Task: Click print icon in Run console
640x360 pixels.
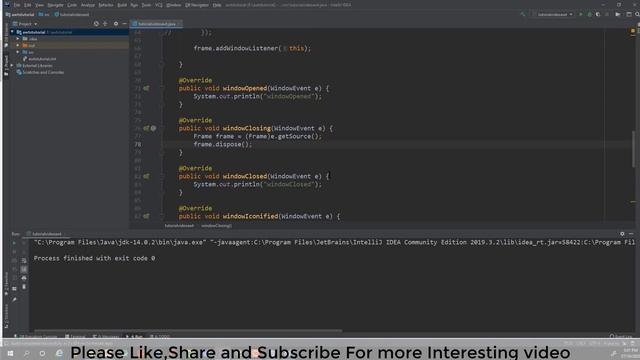Action: pos(24,278)
